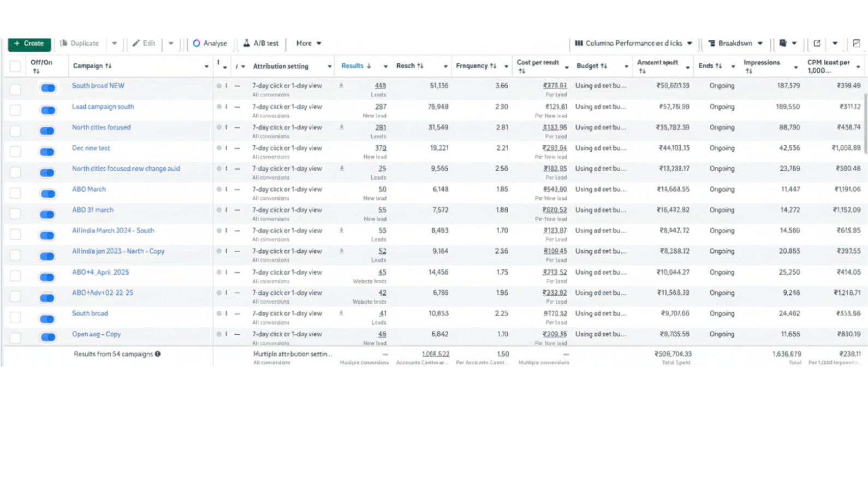Sort by the Results column header
868x484 pixels.
point(356,66)
